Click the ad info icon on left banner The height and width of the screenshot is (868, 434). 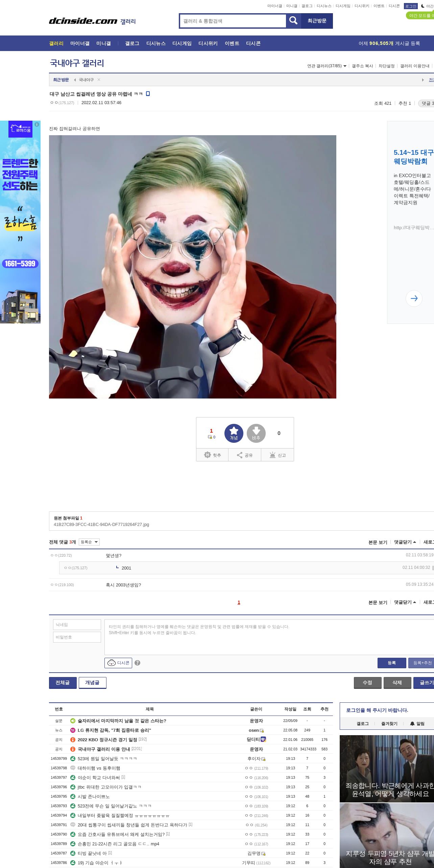coord(37,124)
